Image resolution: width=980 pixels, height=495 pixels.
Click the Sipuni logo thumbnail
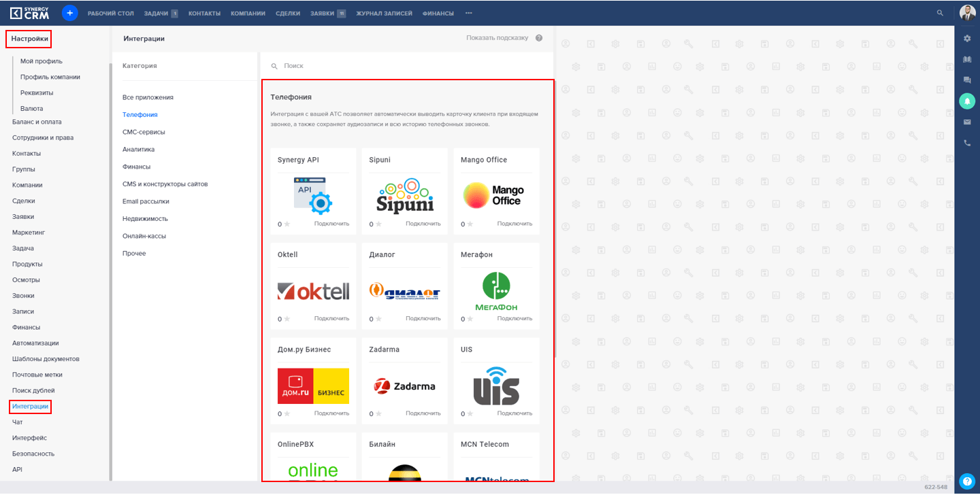click(x=405, y=195)
